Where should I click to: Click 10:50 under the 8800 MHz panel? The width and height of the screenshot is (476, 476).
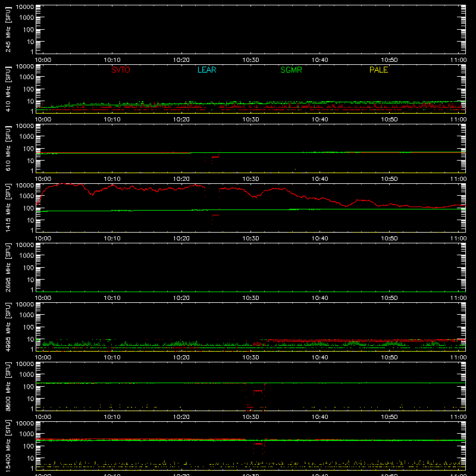tap(389, 417)
